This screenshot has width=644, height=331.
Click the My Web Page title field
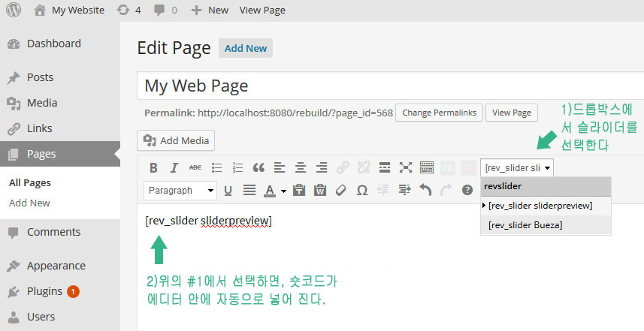point(376,86)
